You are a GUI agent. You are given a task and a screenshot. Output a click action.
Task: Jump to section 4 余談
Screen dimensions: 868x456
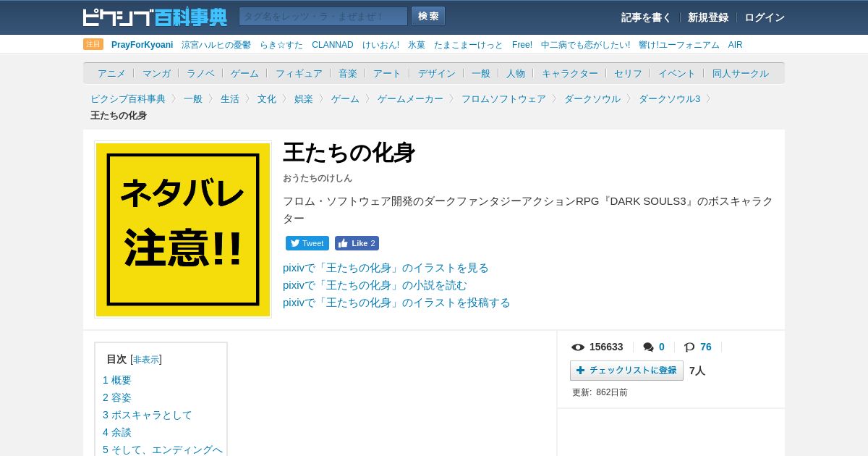pyautogui.click(x=117, y=432)
